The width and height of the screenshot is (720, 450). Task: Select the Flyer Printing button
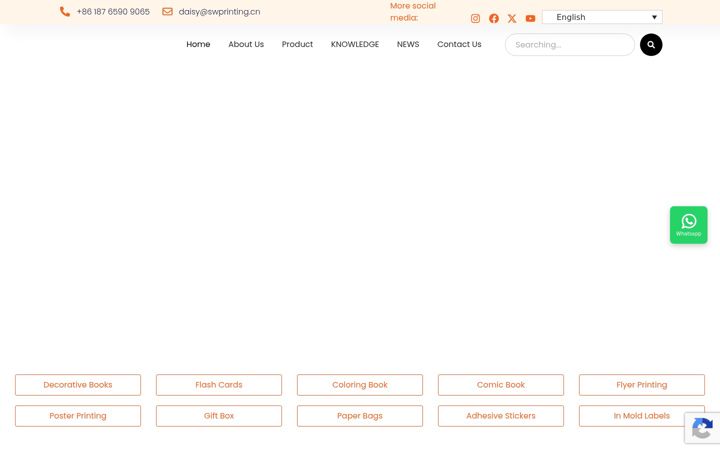click(x=641, y=385)
